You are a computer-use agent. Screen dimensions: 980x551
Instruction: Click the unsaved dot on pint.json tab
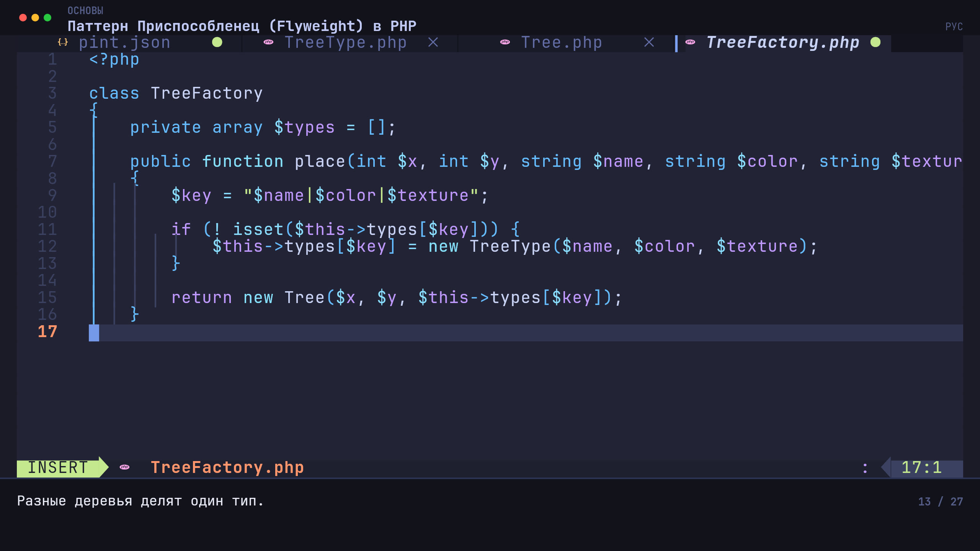point(217,42)
